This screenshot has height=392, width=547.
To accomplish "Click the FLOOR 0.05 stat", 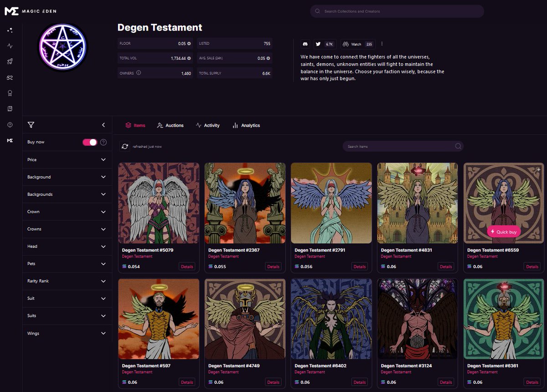I will [155, 44].
